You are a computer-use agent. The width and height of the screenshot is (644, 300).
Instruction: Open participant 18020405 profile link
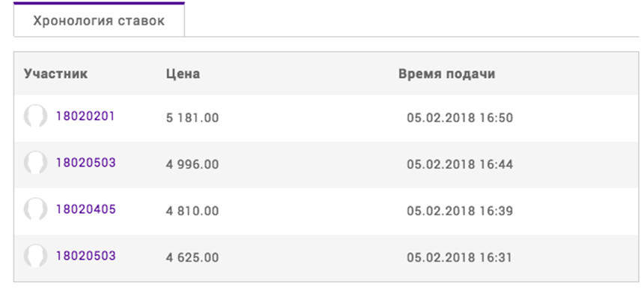click(86, 209)
